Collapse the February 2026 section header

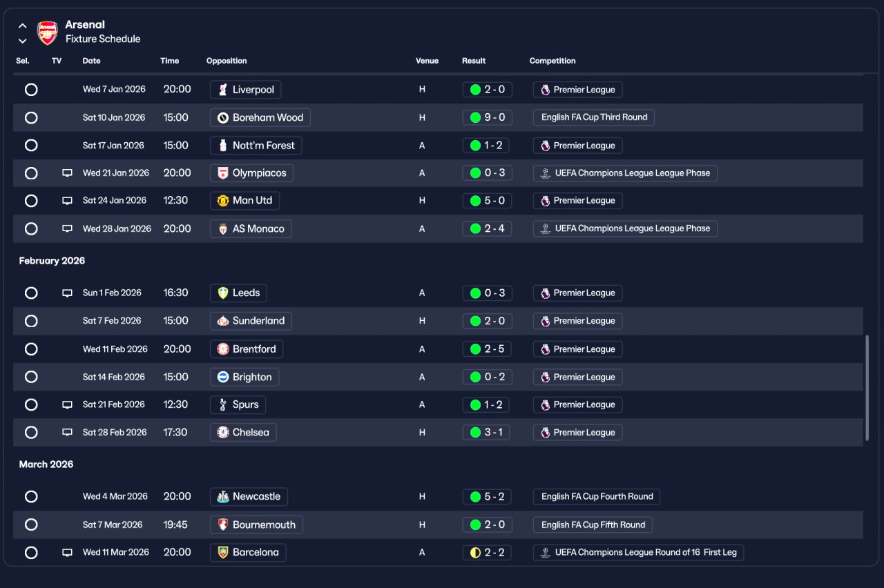point(52,261)
